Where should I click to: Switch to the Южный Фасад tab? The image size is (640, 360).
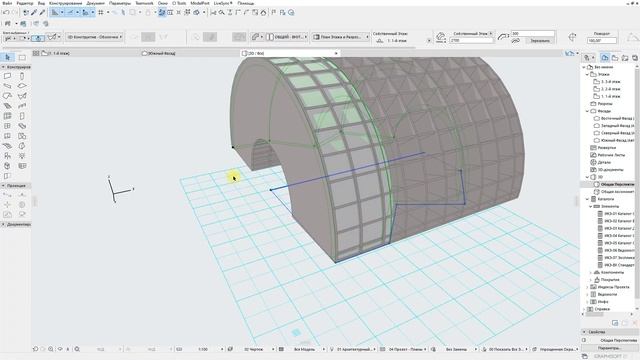point(158,53)
